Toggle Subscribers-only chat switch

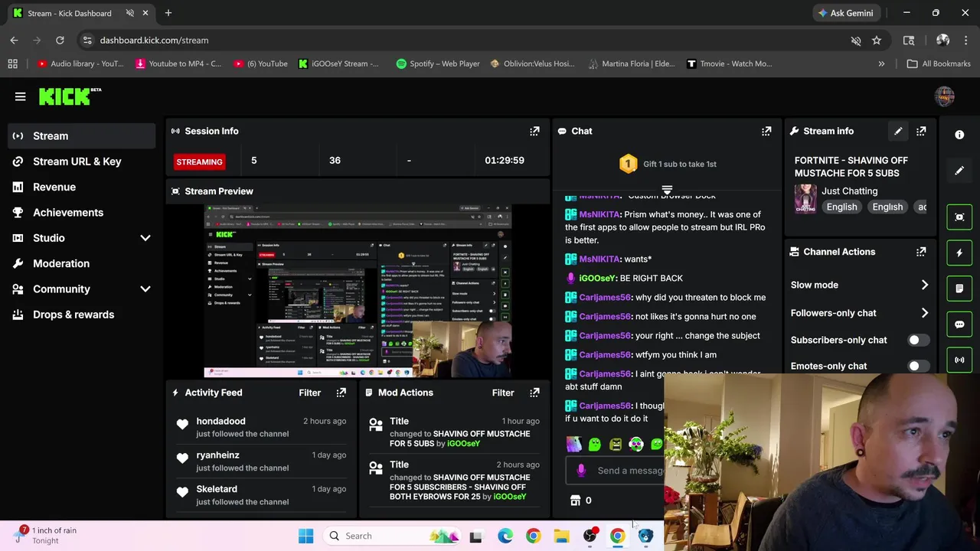pyautogui.click(x=917, y=340)
